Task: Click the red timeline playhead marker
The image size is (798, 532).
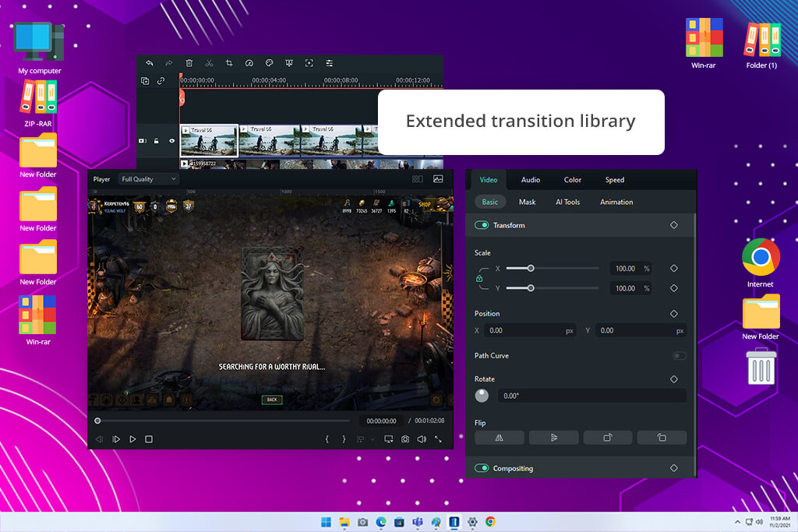Action: 181,97
